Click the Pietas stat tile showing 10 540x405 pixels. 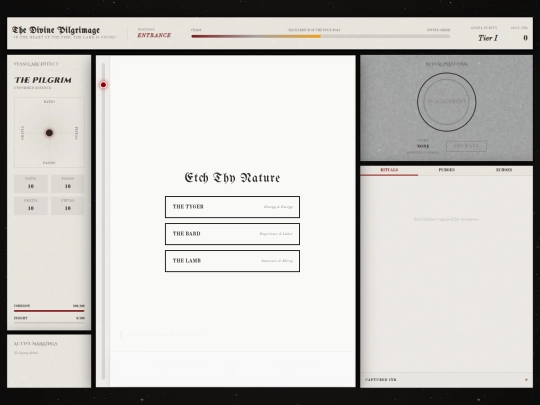68,205
